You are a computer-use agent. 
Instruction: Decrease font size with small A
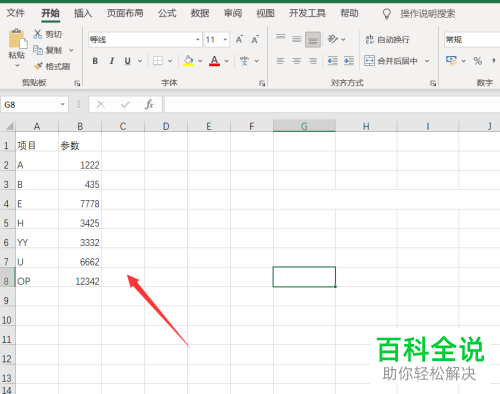pyautogui.click(x=255, y=40)
